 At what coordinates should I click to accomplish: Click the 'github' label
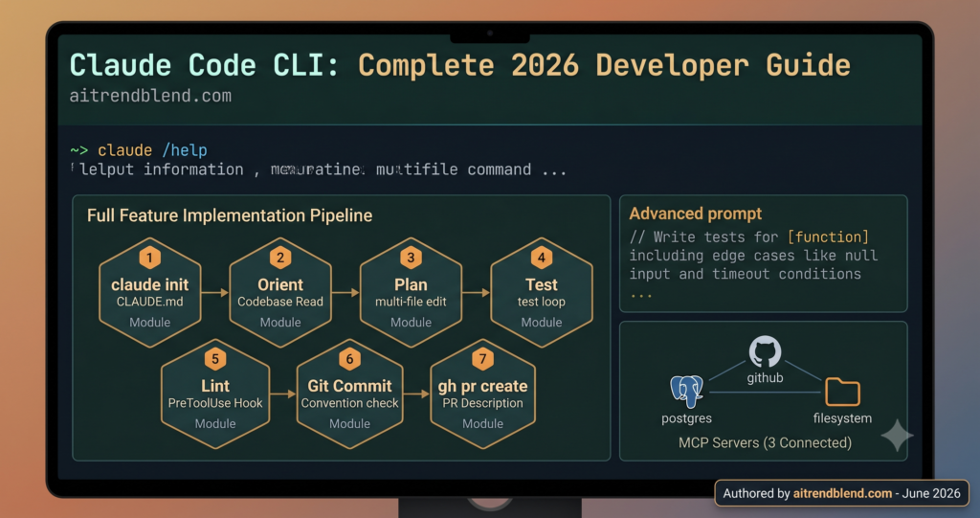click(765, 378)
